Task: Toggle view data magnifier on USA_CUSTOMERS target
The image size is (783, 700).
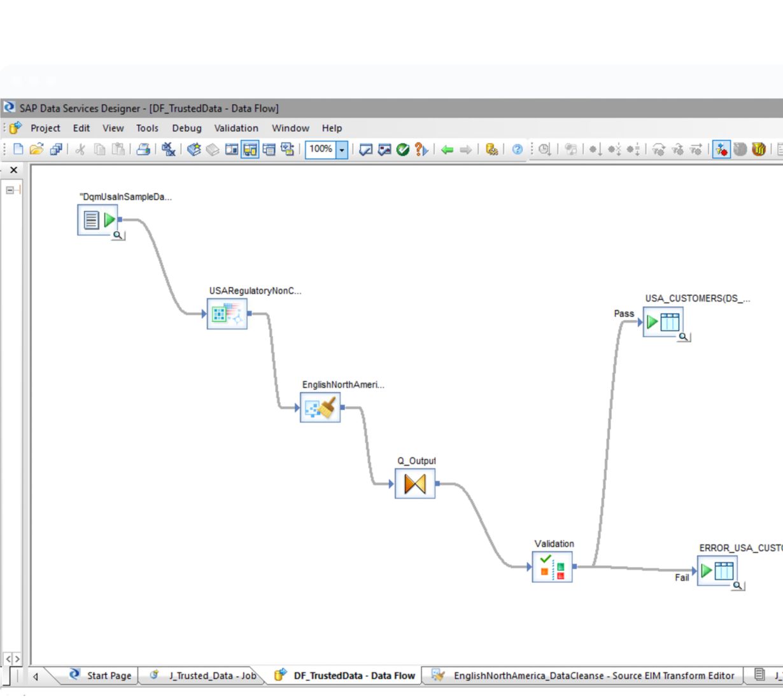Action: click(x=683, y=337)
